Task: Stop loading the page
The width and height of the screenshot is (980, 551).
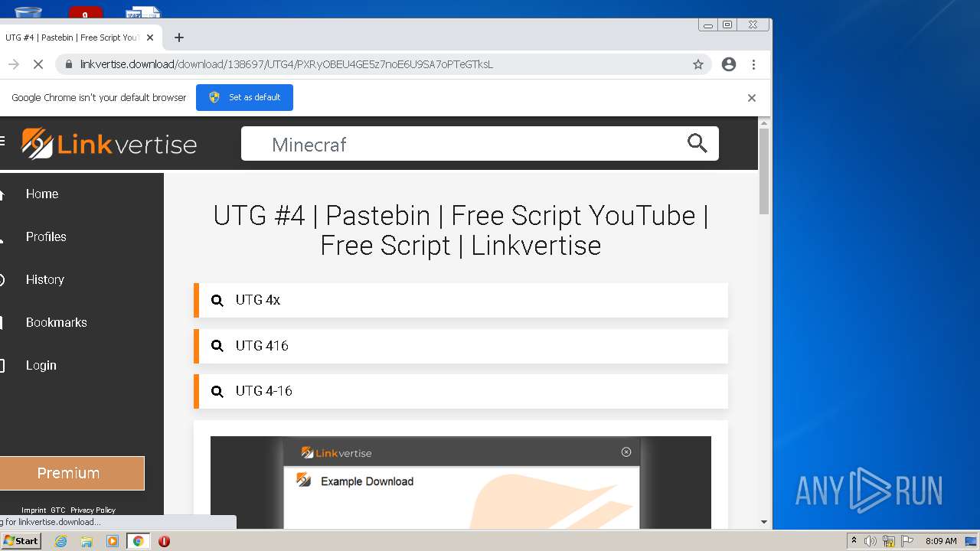Action: (38, 64)
